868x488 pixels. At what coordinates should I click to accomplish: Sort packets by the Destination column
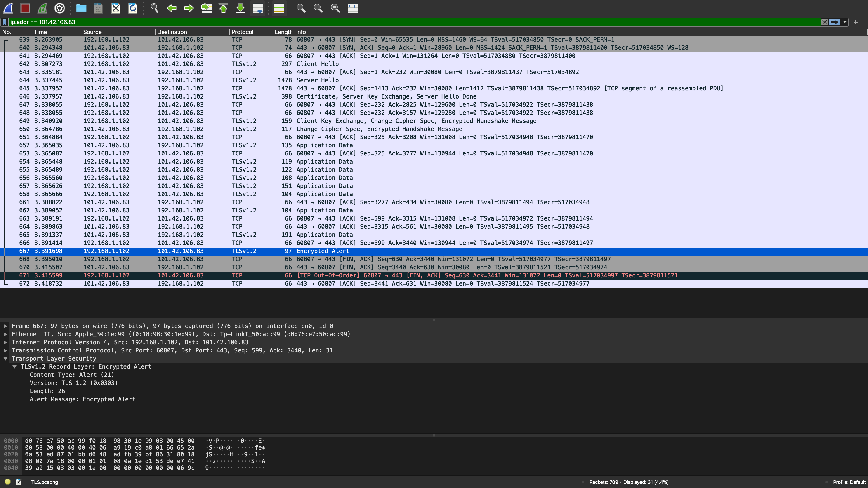(192, 32)
